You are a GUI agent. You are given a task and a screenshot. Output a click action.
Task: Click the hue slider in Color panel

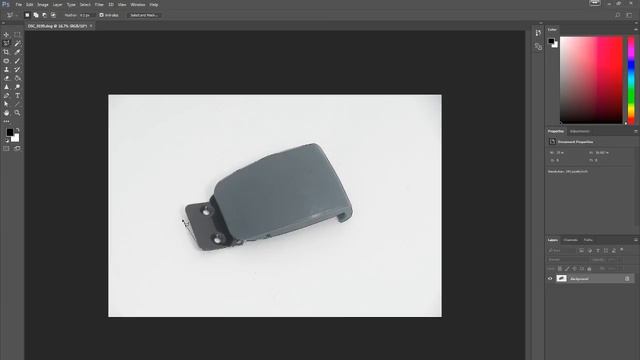631,80
